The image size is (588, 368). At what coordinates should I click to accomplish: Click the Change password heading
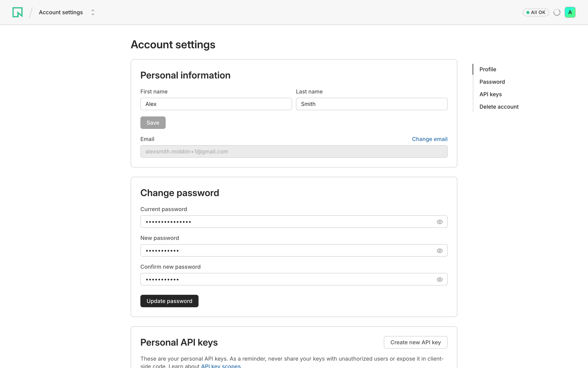[179, 193]
